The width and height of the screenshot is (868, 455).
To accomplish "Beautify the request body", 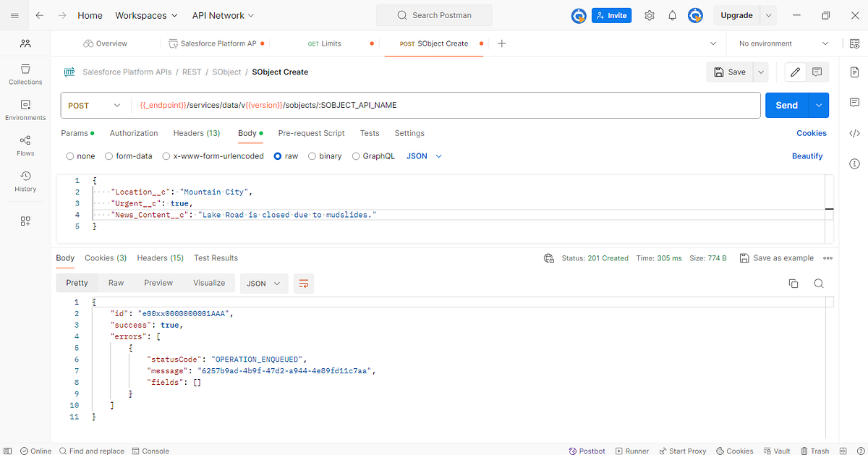I will (807, 156).
